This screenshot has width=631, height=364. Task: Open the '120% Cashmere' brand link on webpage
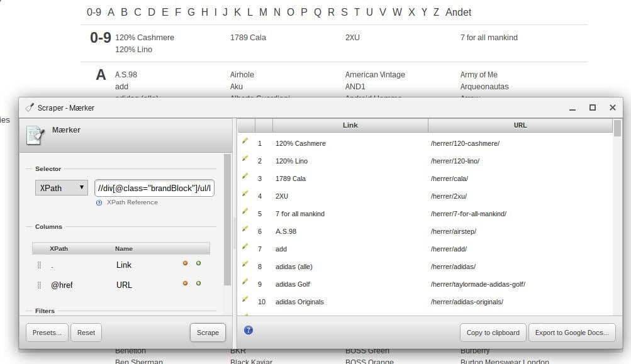(x=145, y=37)
